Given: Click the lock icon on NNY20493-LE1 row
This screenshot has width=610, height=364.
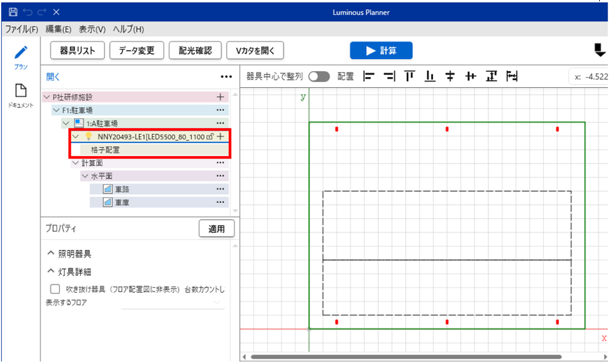Looking at the screenshot, I should (x=209, y=136).
